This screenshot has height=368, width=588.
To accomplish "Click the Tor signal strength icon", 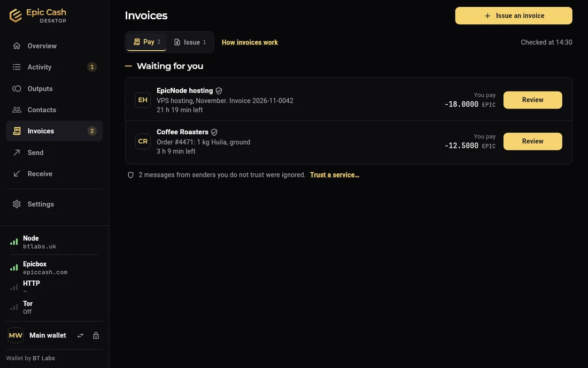I will coord(14,307).
